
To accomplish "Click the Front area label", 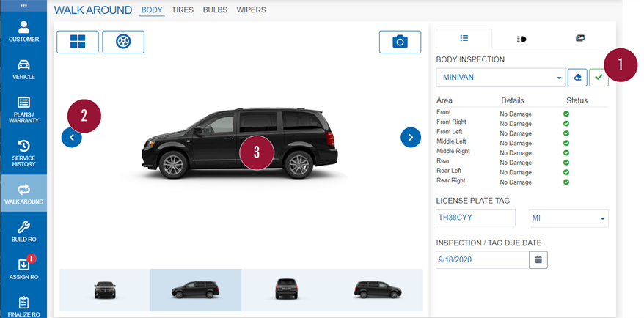I will (444, 112).
